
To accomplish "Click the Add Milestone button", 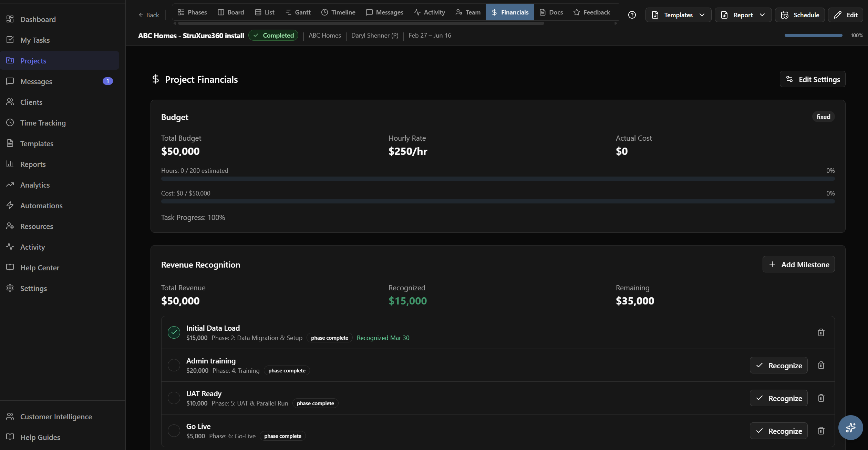I will tap(798, 264).
